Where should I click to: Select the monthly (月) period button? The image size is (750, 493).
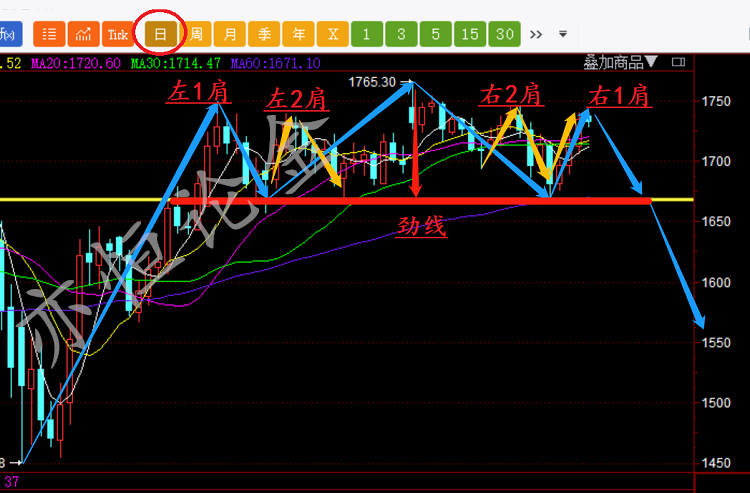click(230, 34)
